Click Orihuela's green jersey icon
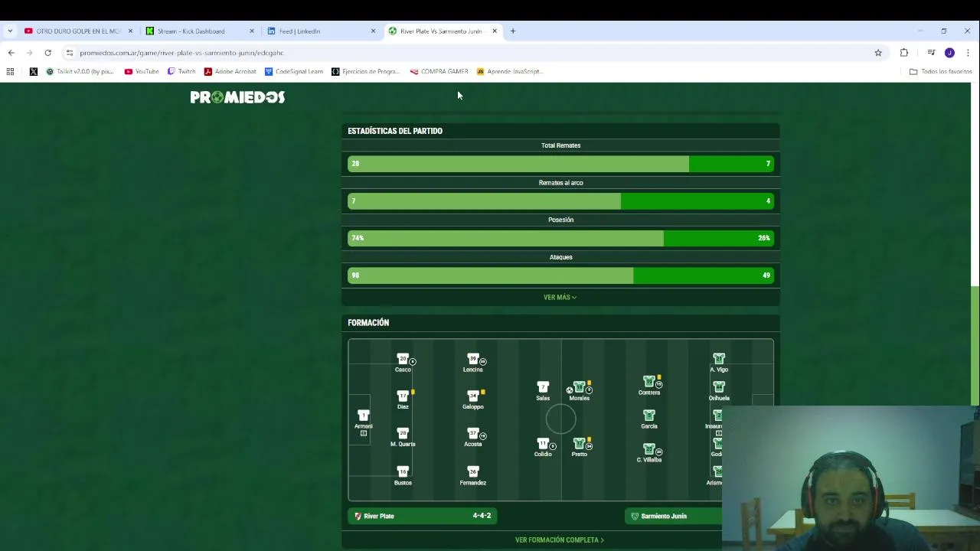 pos(719,387)
